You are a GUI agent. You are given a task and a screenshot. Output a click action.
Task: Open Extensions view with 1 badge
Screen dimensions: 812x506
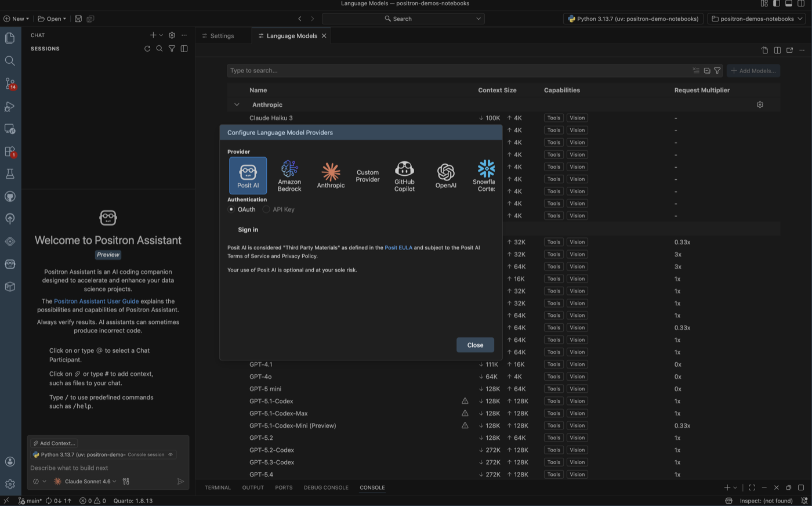[x=10, y=151]
